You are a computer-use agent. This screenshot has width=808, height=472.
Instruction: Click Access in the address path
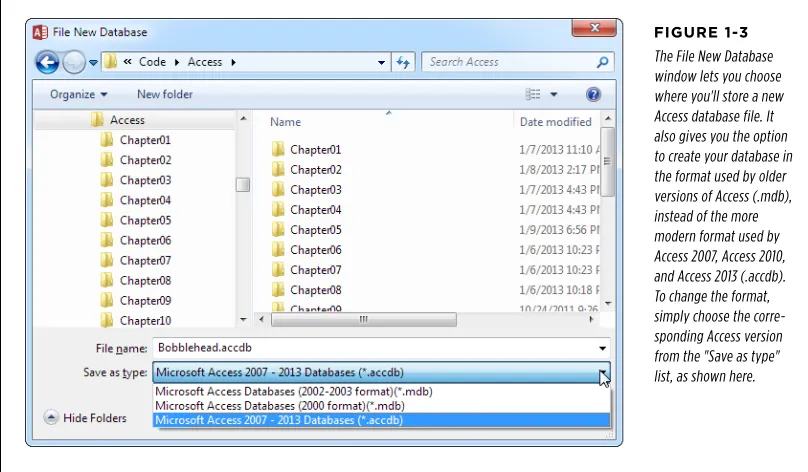tap(205, 62)
